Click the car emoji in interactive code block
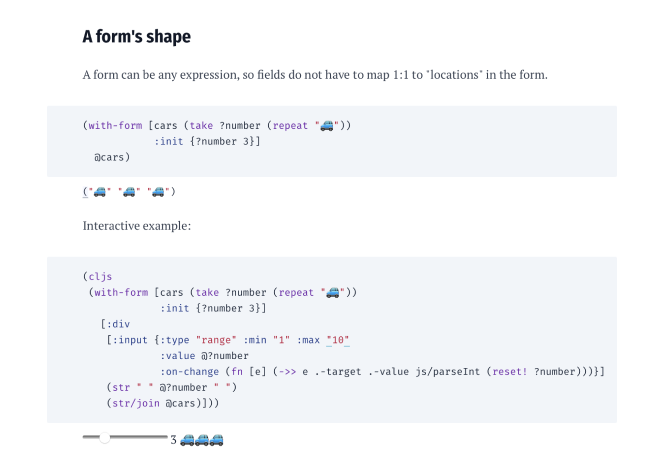This screenshot has width=660, height=468. pyautogui.click(x=332, y=292)
